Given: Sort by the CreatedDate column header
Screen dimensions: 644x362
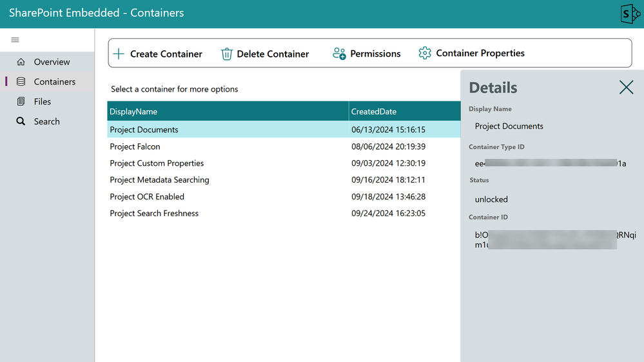Looking at the screenshot, I should point(405,112).
